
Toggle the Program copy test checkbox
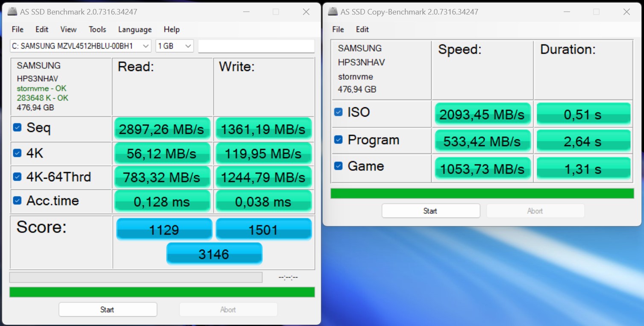point(338,140)
